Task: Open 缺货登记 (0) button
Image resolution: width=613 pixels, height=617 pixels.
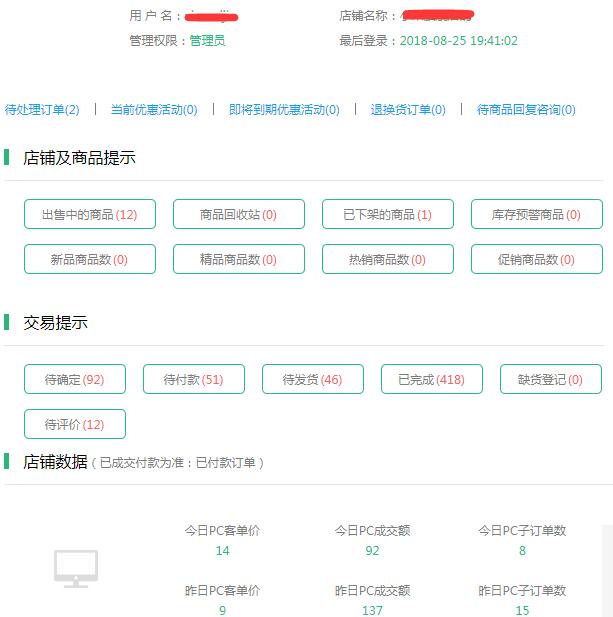Action: pyautogui.click(x=551, y=379)
